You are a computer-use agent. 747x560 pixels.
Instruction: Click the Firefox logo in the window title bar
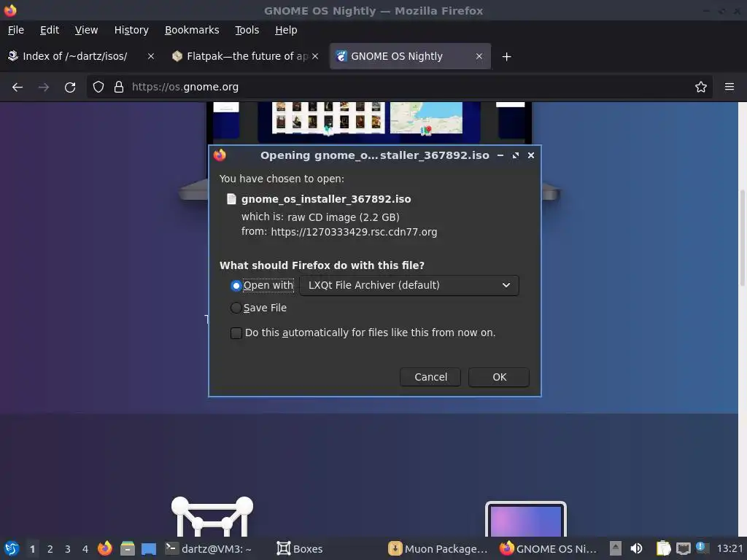[x=10, y=10]
